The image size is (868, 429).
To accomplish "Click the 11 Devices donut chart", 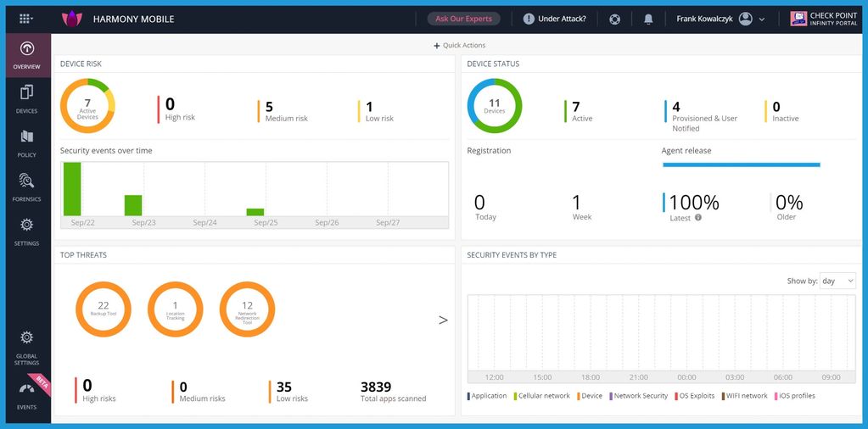I will coord(495,106).
